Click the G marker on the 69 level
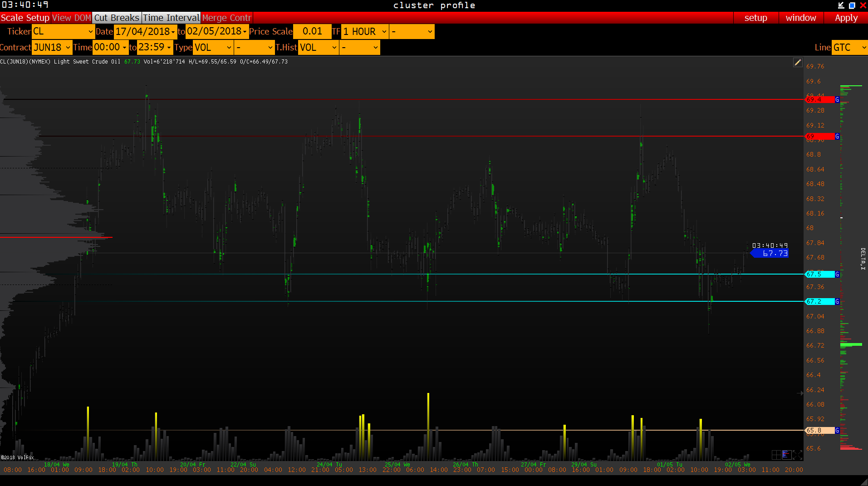The height and width of the screenshot is (486, 868). [x=837, y=137]
